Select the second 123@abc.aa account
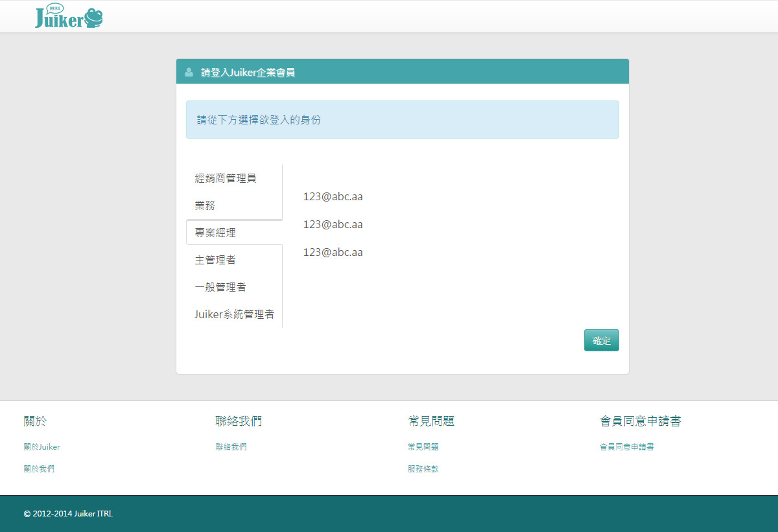 [333, 224]
